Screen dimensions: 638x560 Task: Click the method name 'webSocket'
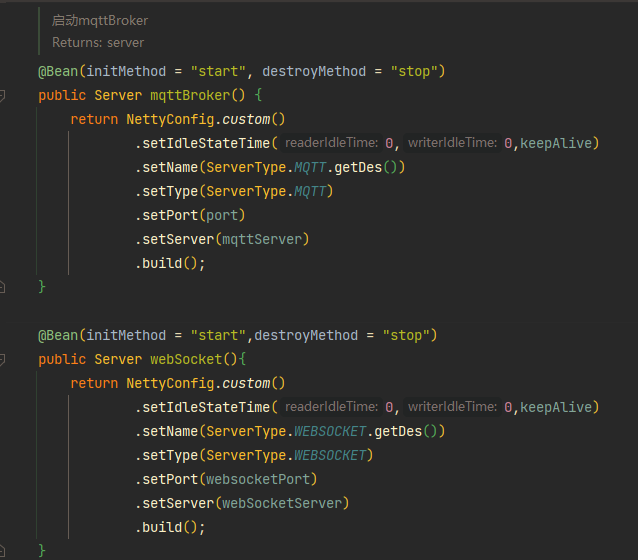click(186, 359)
